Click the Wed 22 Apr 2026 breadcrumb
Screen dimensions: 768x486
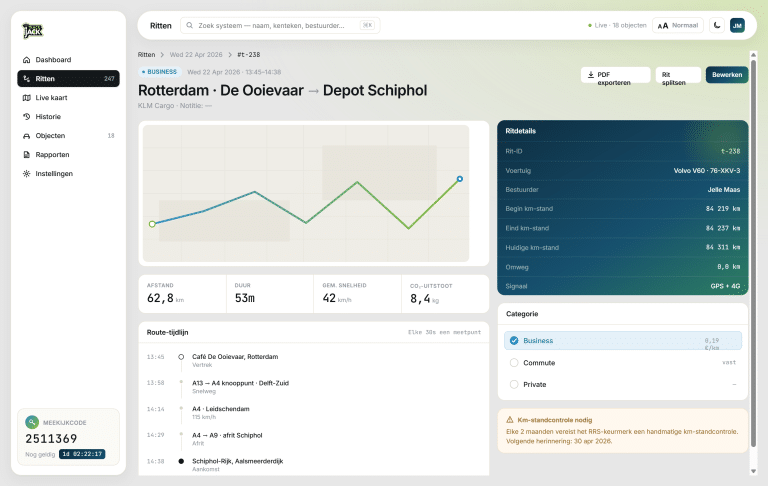(x=196, y=54)
